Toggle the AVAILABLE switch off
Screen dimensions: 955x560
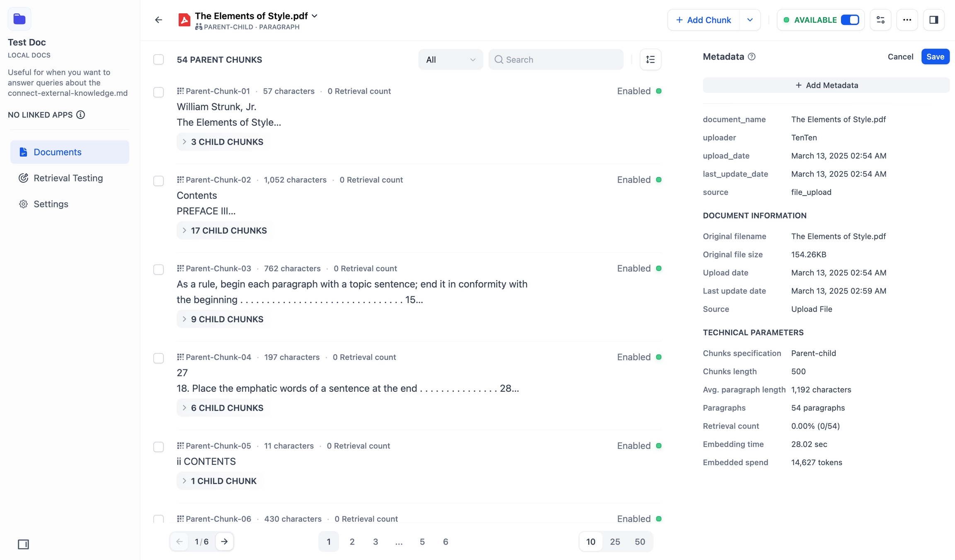pyautogui.click(x=850, y=20)
